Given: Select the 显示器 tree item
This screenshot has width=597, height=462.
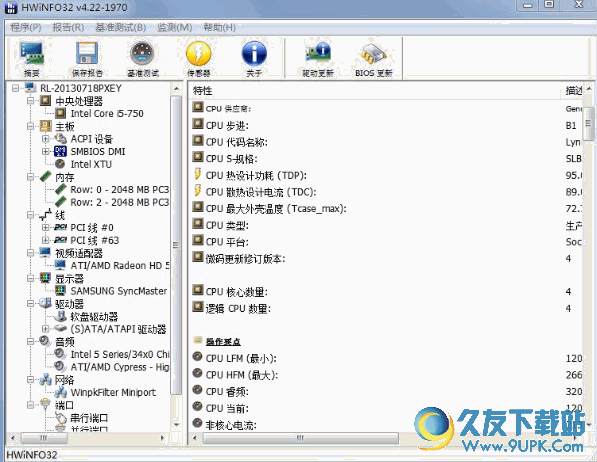Looking at the screenshot, I should coord(69,278).
